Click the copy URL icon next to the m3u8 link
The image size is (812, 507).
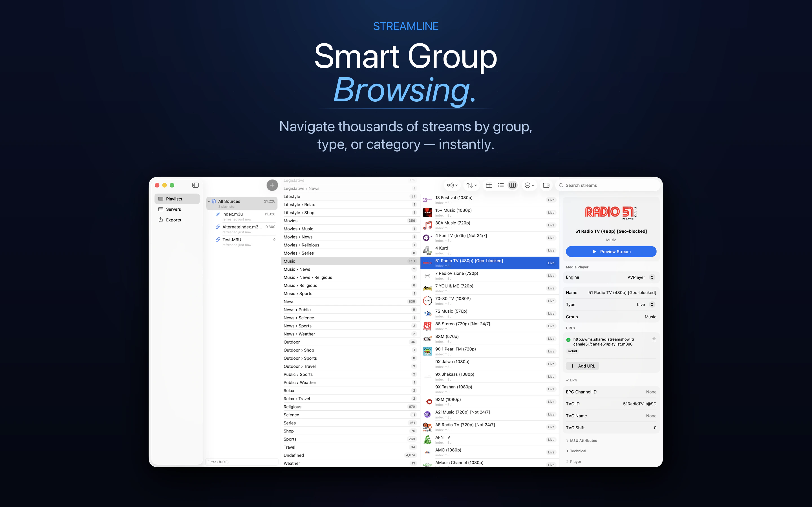click(654, 339)
